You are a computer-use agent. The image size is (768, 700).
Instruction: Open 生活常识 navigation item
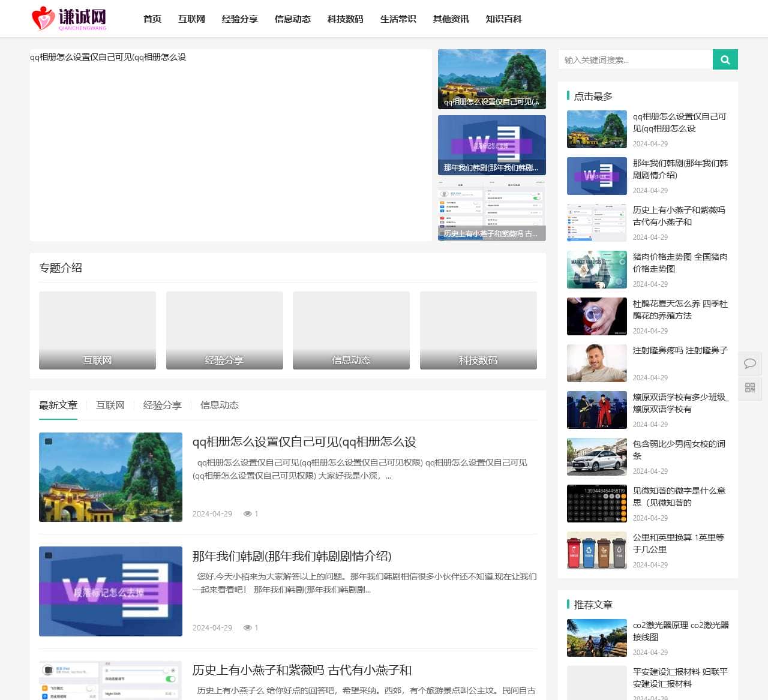[x=398, y=19]
